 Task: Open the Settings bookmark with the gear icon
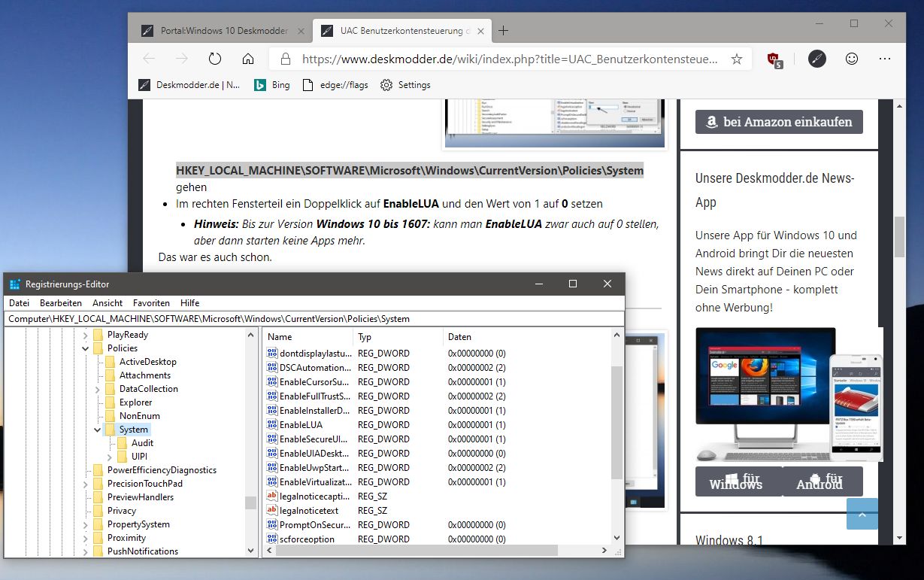pos(405,85)
